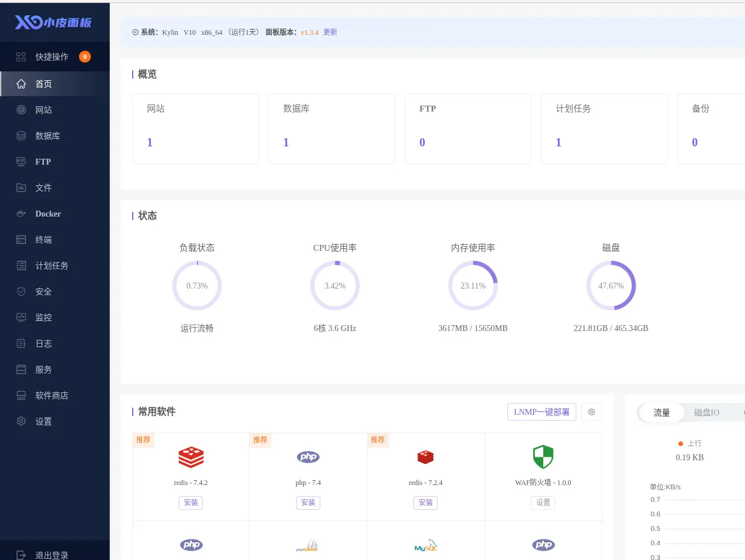Open the 数据库 overview card
The width and height of the screenshot is (745, 560).
click(x=332, y=129)
